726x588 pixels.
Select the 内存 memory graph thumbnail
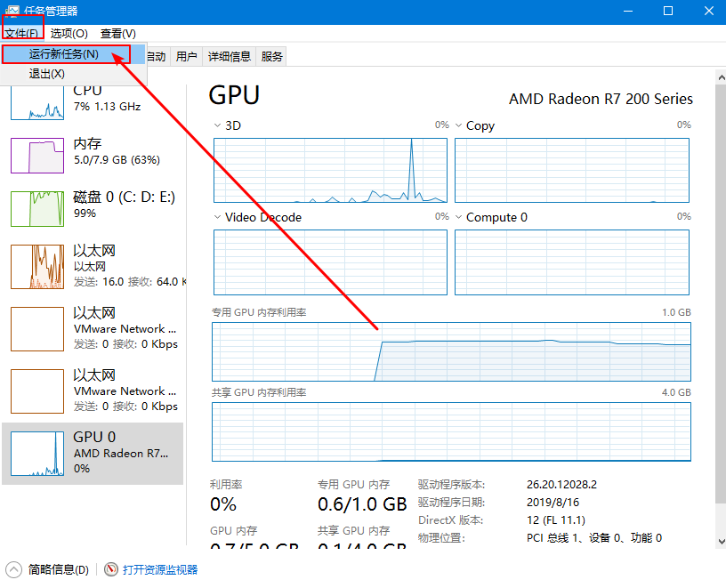click(37, 156)
